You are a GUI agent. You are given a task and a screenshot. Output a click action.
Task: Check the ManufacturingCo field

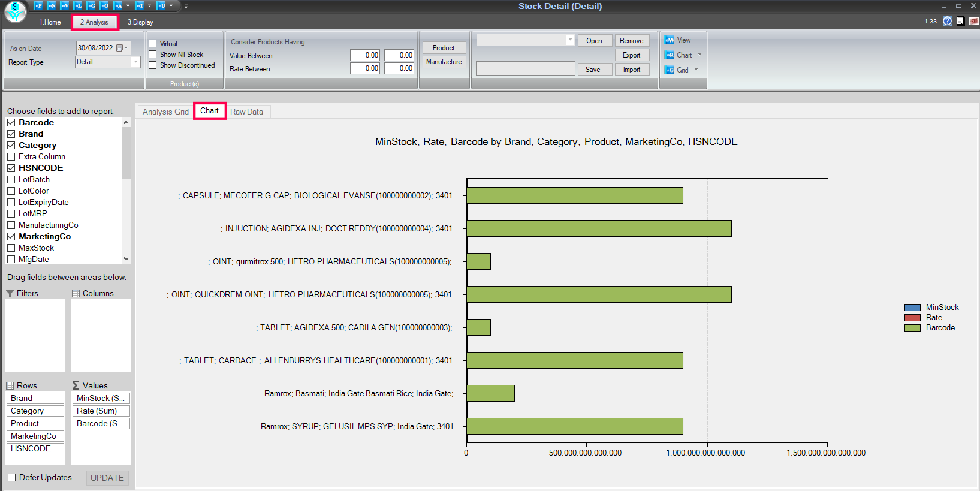(11, 225)
